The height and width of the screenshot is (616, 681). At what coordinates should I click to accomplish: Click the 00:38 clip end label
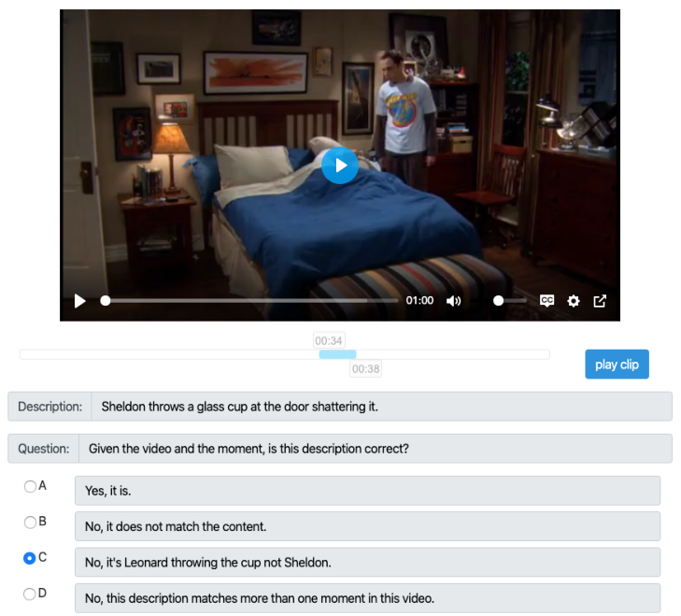coord(365,368)
